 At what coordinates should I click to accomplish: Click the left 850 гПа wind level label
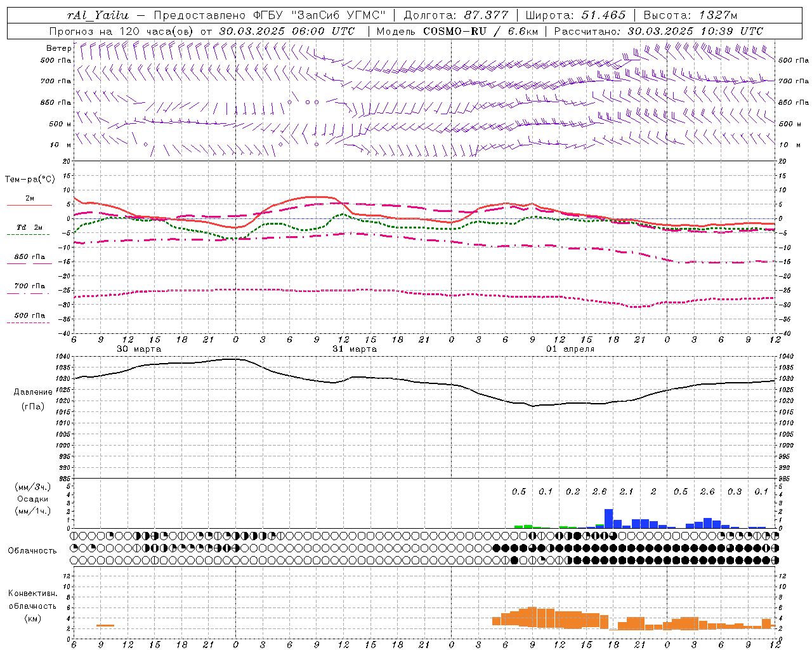tap(56, 102)
